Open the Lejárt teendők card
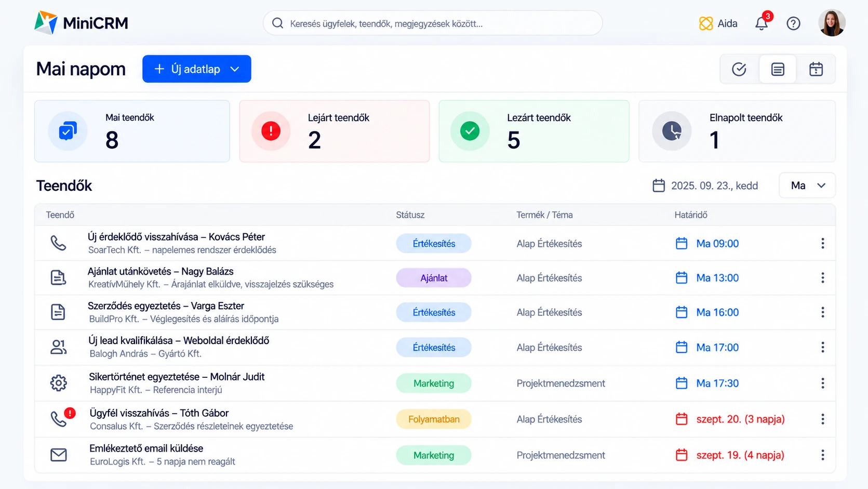This screenshot has height=489, width=868. click(x=335, y=131)
